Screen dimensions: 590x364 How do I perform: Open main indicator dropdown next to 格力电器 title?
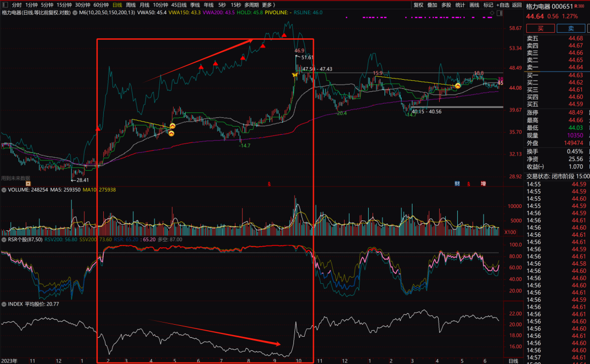coord(75,13)
